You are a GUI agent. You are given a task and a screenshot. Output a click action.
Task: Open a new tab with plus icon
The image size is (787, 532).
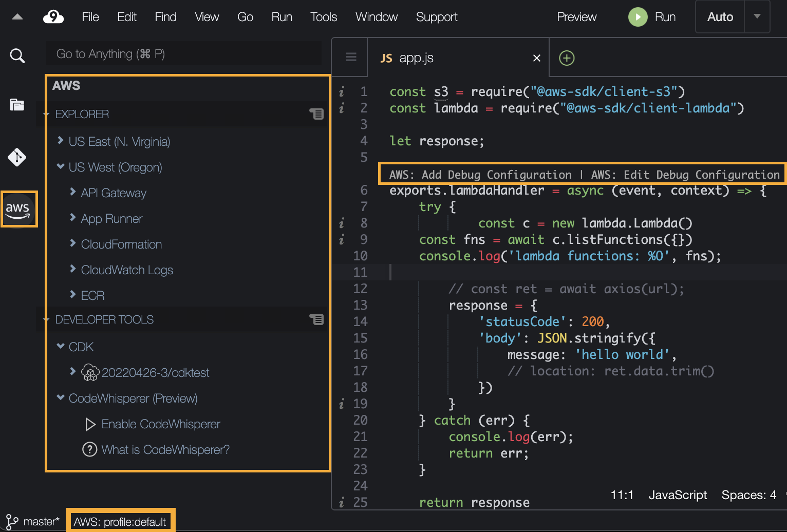coord(567,58)
